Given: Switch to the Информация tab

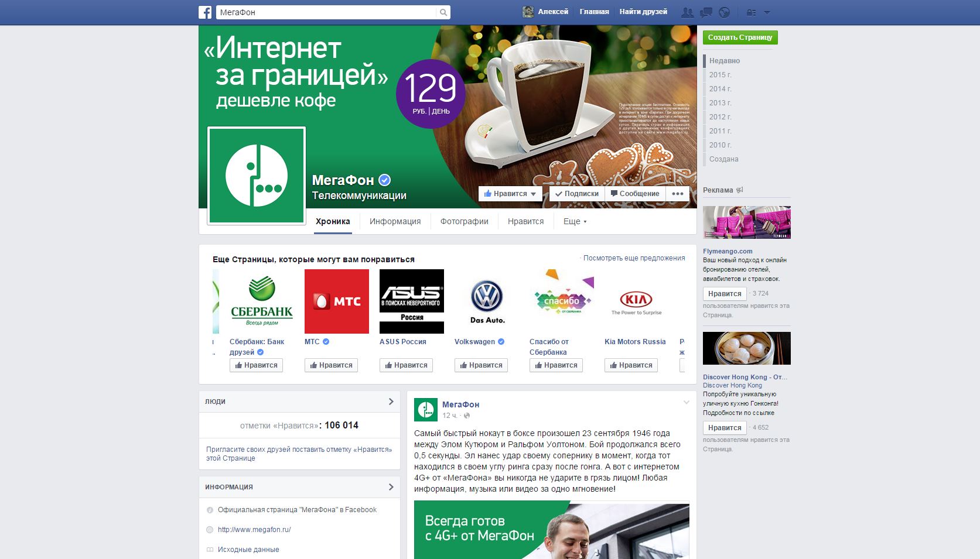Looking at the screenshot, I should [395, 221].
